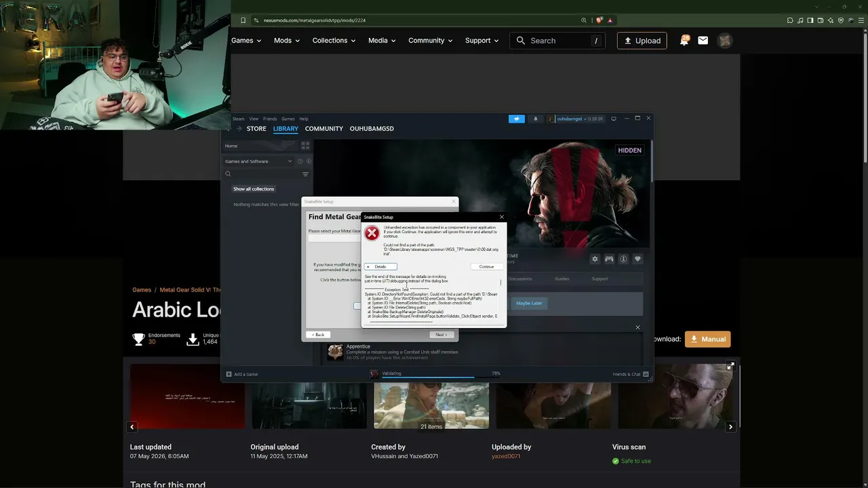Image resolution: width=868 pixels, height=488 pixels.
Task: Dismiss the Steam achievements panel X
Action: (x=637, y=327)
